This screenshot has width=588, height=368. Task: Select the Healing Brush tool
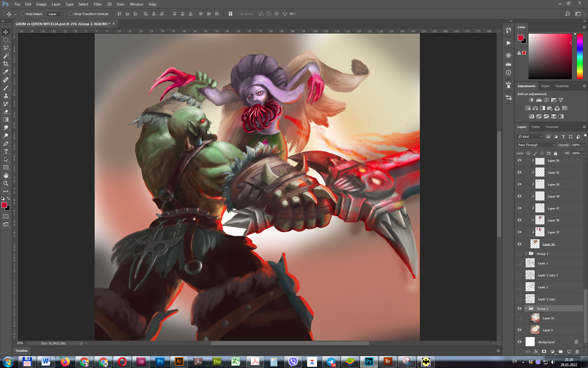tap(6, 80)
